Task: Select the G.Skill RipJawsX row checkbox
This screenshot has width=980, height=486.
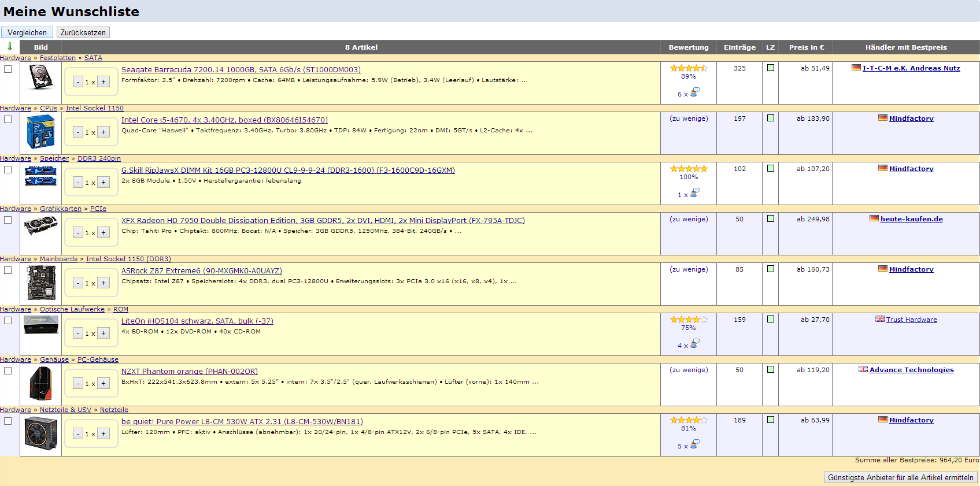Action: point(8,170)
